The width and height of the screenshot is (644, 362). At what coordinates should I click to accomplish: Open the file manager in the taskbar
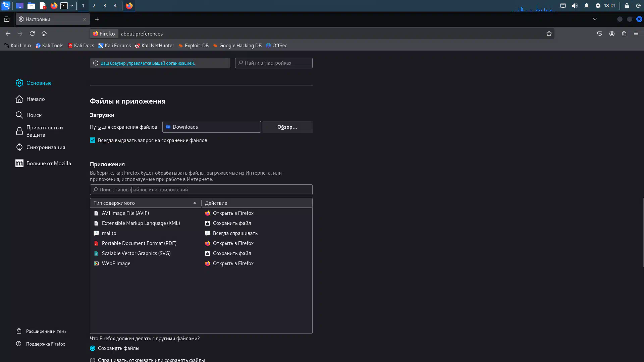(31, 6)
